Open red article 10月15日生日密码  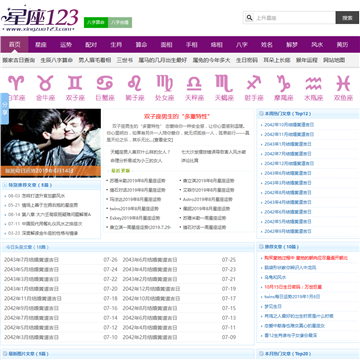pos(293,287)
